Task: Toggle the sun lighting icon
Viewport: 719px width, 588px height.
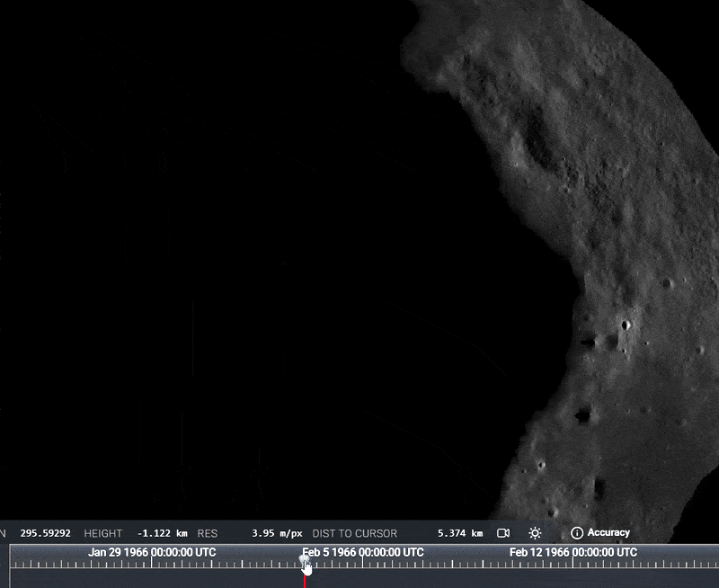Action: [x=535, y=533]
